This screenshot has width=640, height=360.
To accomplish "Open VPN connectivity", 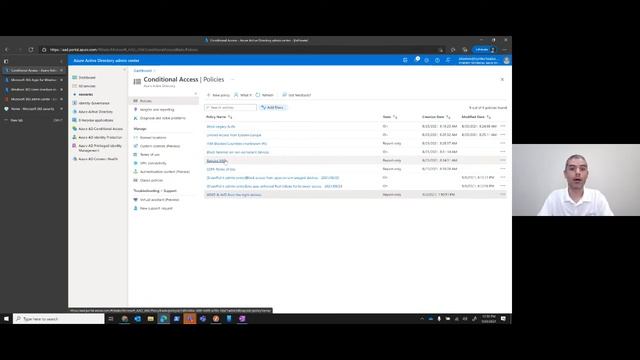I will click(x=153, y=163).
